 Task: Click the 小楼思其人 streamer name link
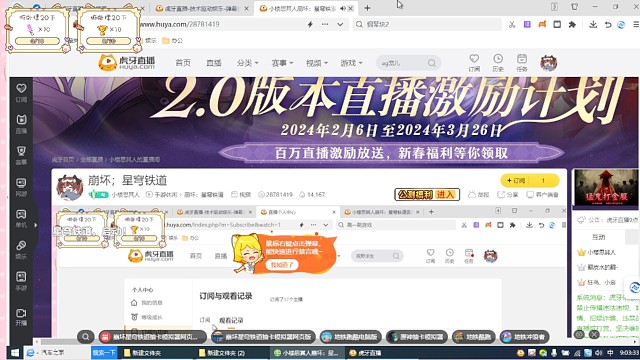click(125, 195)
